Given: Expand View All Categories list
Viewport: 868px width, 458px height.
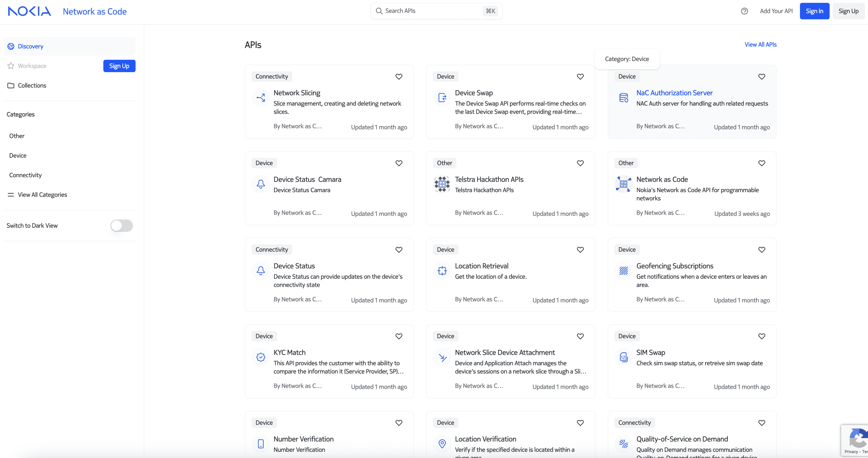Looking at the screenshot, I should (42, 195).
